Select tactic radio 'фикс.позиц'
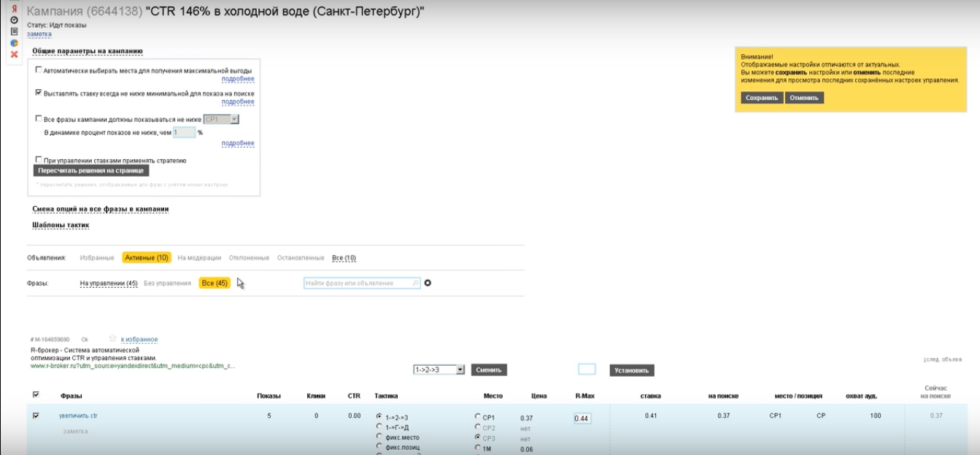The image size is (980, 455). pyautogui.click(x=379, y=446)
